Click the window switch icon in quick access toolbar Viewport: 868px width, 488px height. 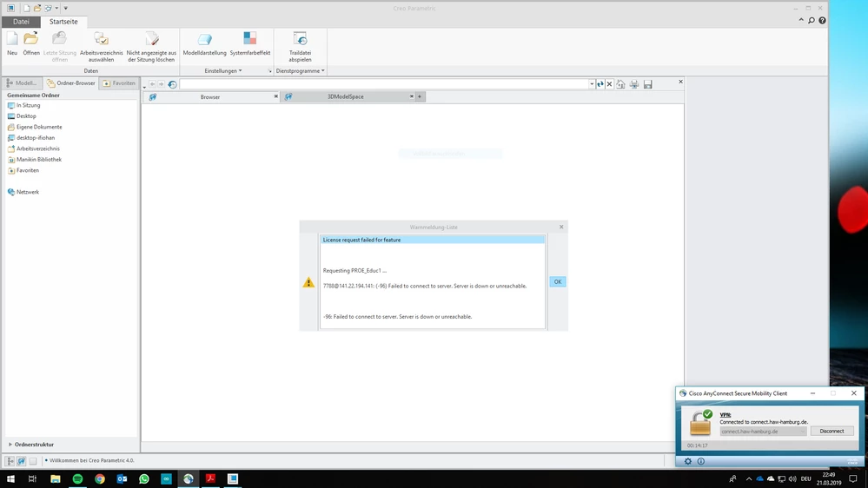pos(48,9)
